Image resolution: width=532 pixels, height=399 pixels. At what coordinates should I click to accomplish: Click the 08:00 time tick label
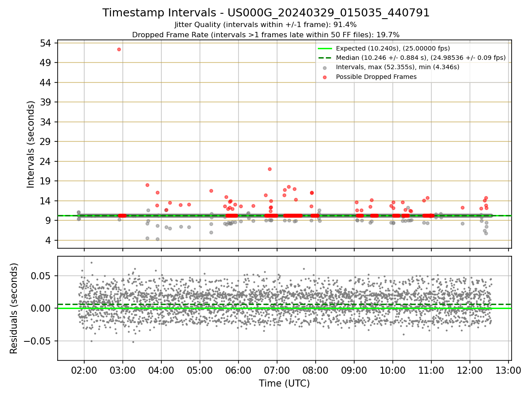316,370
